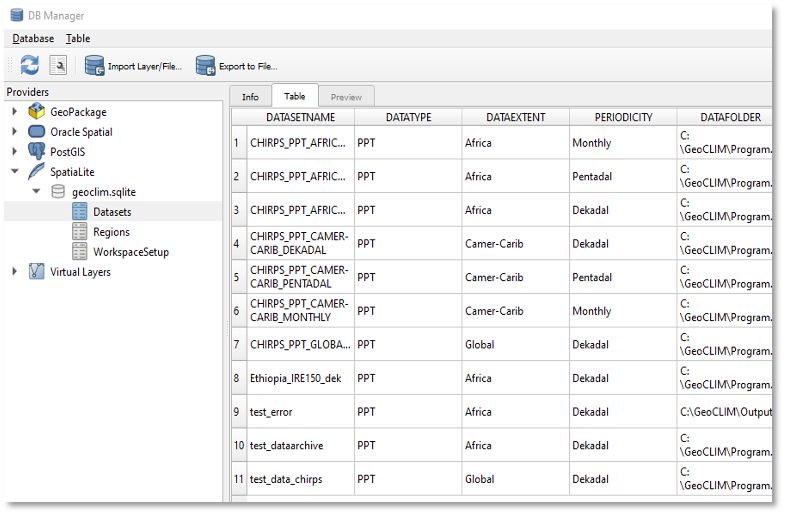The height and width of the screenshot is (516, 786).
Task: Select the WorkspaceSetup table
Action: tap(130, 252)
